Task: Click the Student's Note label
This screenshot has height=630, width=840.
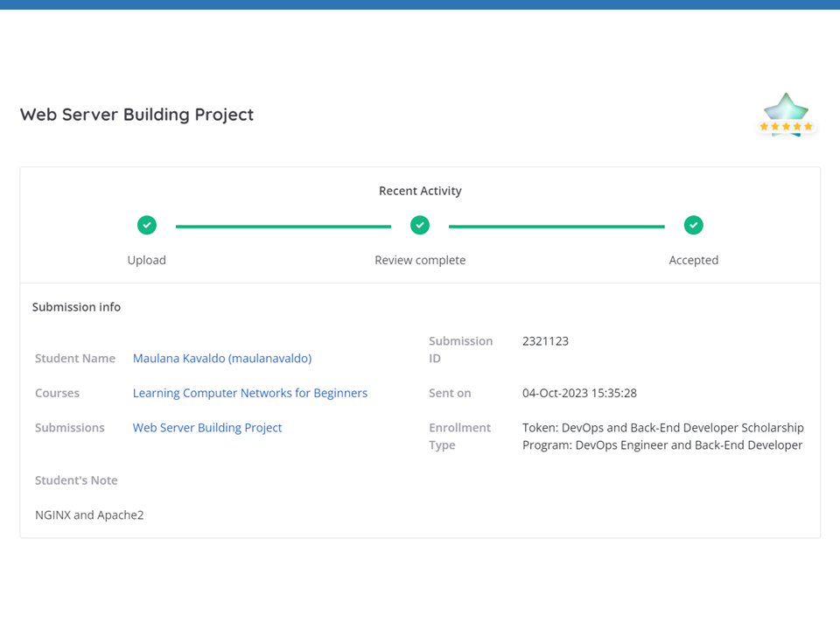Action: coord(76,480)
